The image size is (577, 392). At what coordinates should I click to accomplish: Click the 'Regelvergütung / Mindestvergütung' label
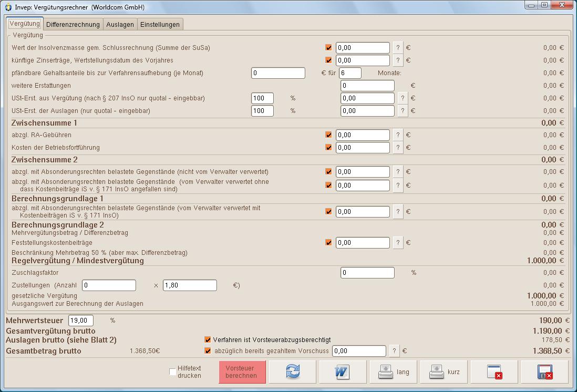[x=78, y=261]
